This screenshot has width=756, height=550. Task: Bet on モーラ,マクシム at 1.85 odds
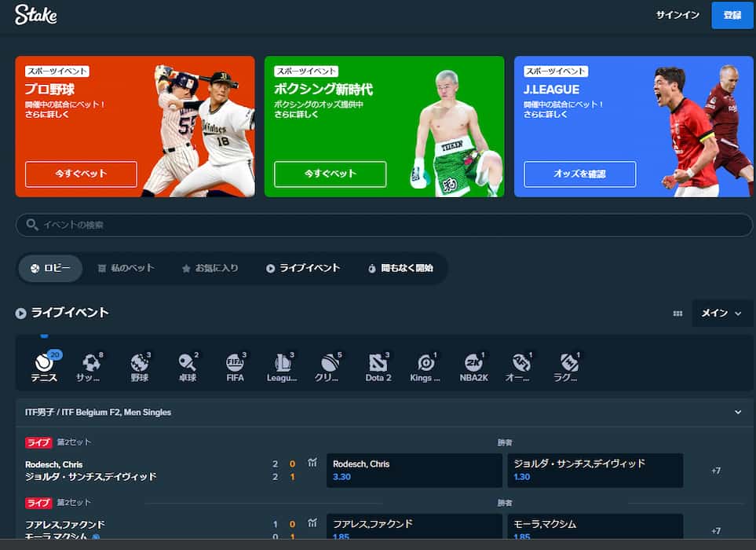(x=595, y=526)
